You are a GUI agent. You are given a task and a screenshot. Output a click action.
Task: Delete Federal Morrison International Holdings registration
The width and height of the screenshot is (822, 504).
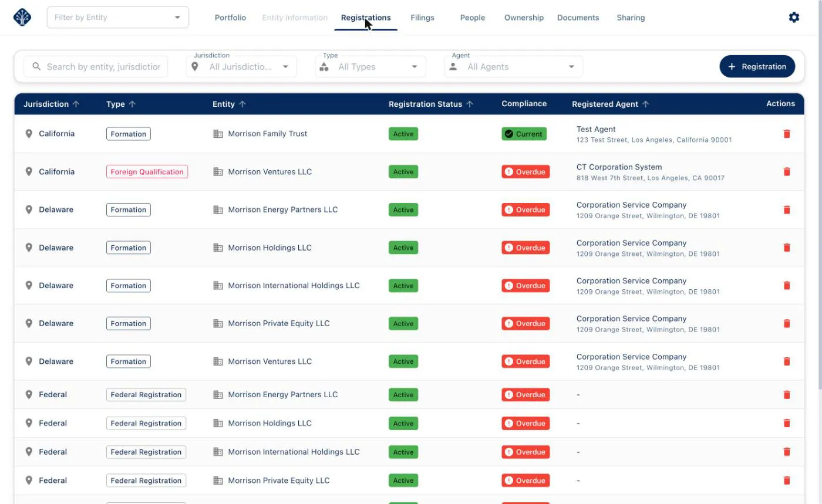787,452
